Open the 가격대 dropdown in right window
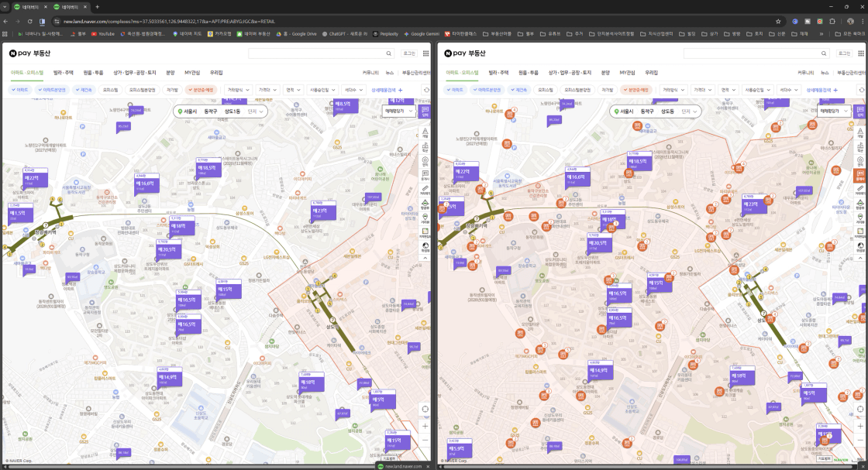This screenshot has width=868, height=470. click(x=704, y=90)
